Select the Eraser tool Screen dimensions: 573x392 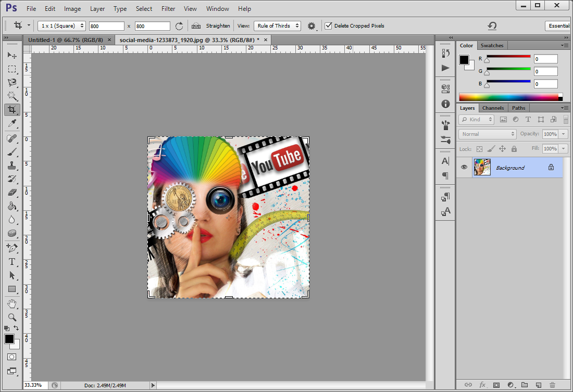click(x=12, y=192)
